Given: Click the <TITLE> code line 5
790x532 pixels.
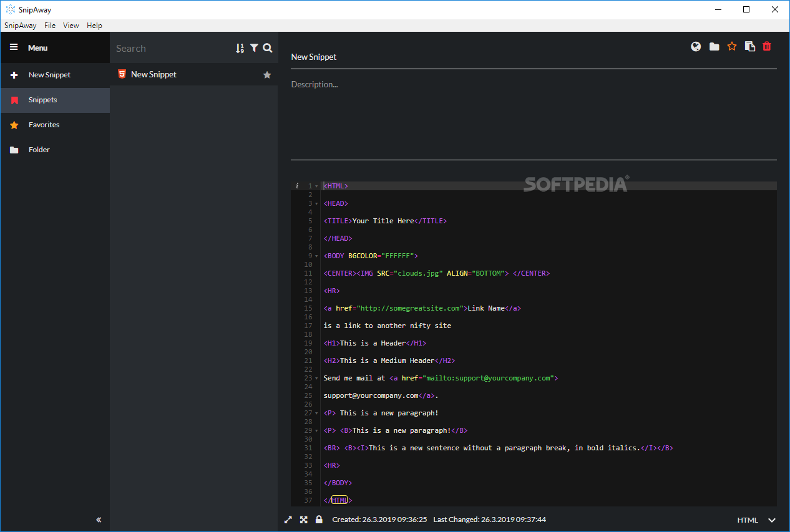Looking at the screenshot, I should click(385, 221).
